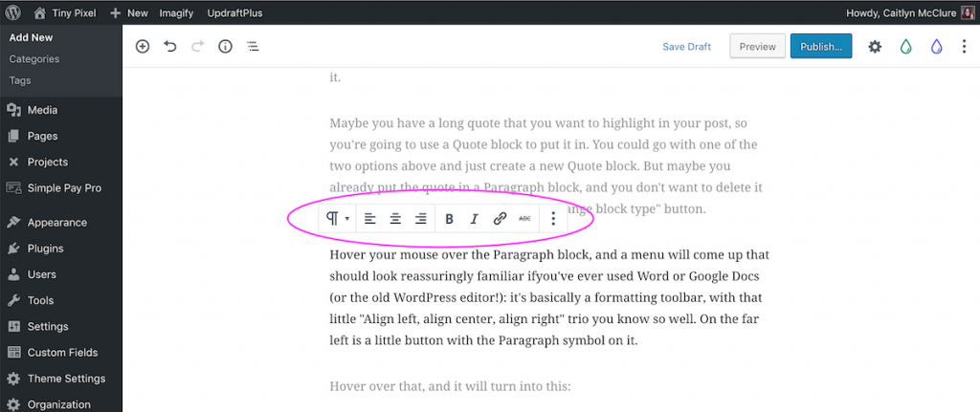Click the Tools wrench icon

(13, 300)
